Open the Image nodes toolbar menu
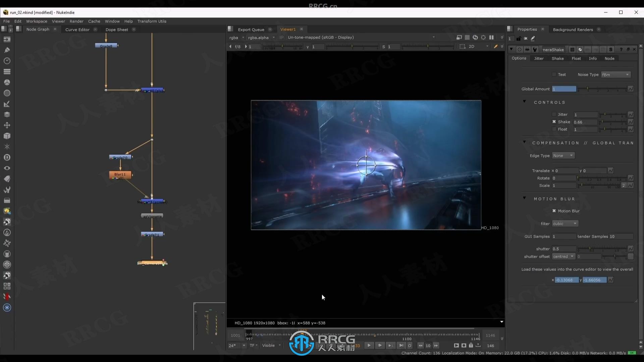Screen dimensions: 644x362 tap(7, 39)
